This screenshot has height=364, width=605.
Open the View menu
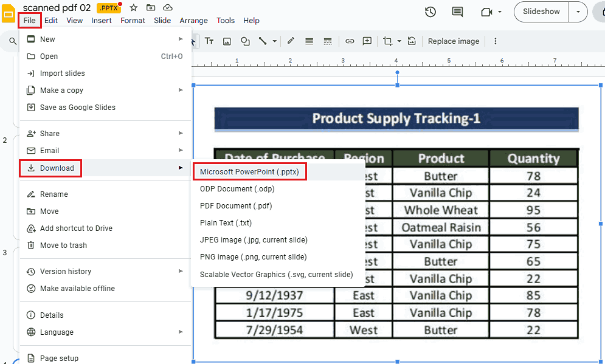74,21
